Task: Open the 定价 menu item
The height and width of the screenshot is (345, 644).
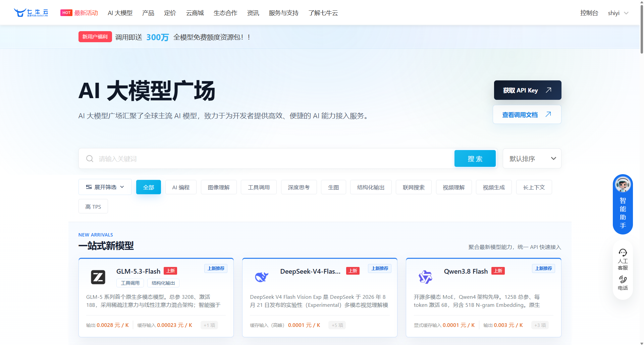Action: click(170, 13)
